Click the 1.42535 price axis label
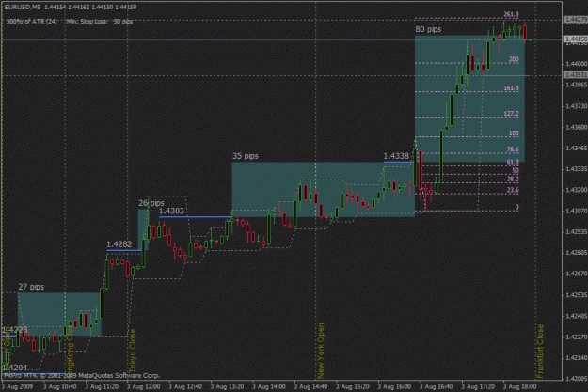 (x=577, y=295)
